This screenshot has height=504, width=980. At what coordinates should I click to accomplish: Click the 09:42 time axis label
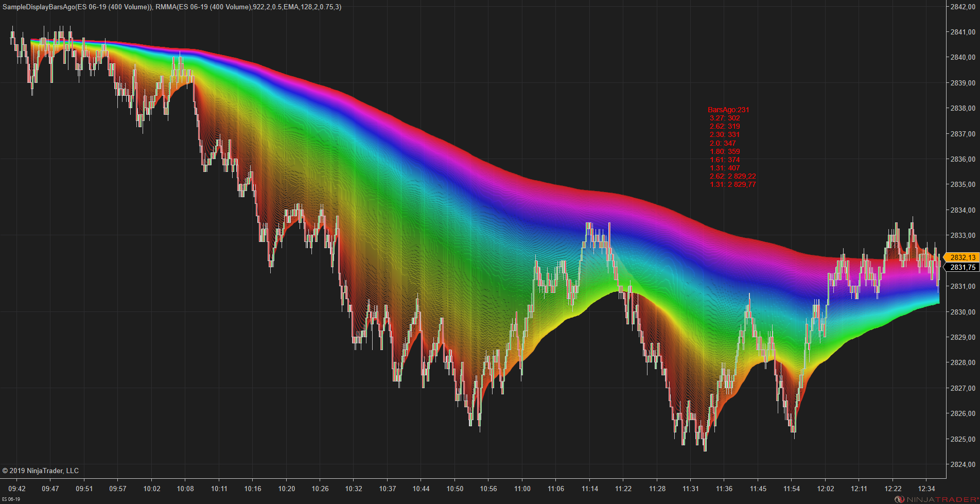click(x=17, y=489)
